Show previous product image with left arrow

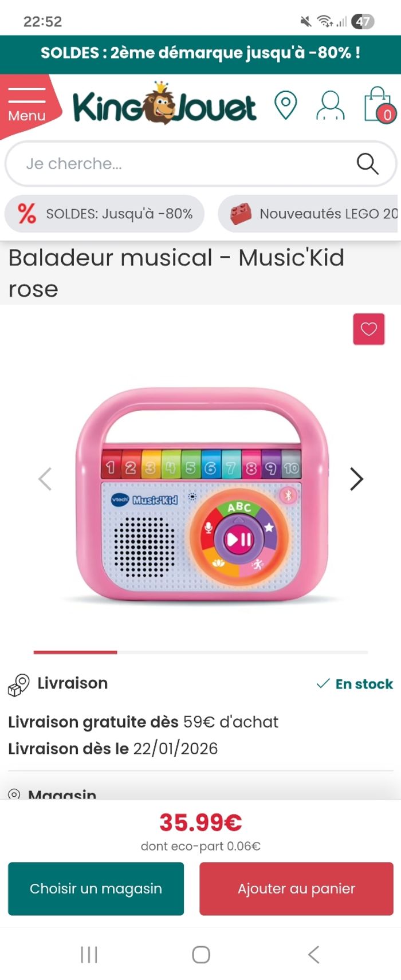click(45, 479)
